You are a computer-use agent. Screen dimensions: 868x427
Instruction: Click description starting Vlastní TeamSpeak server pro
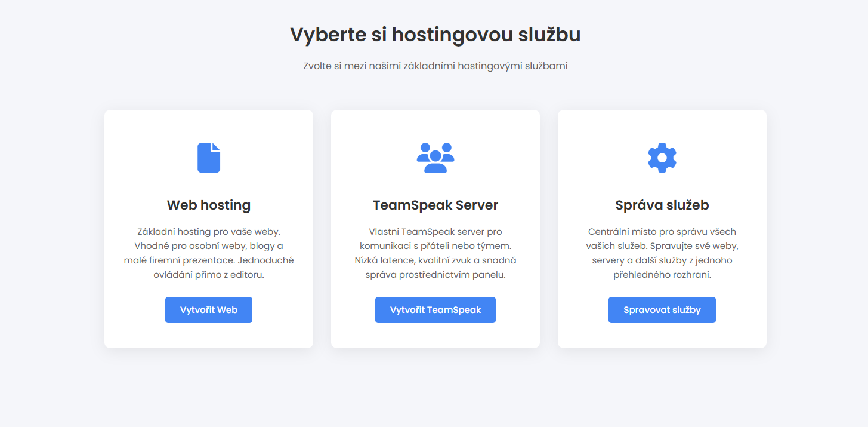point(435,253)
